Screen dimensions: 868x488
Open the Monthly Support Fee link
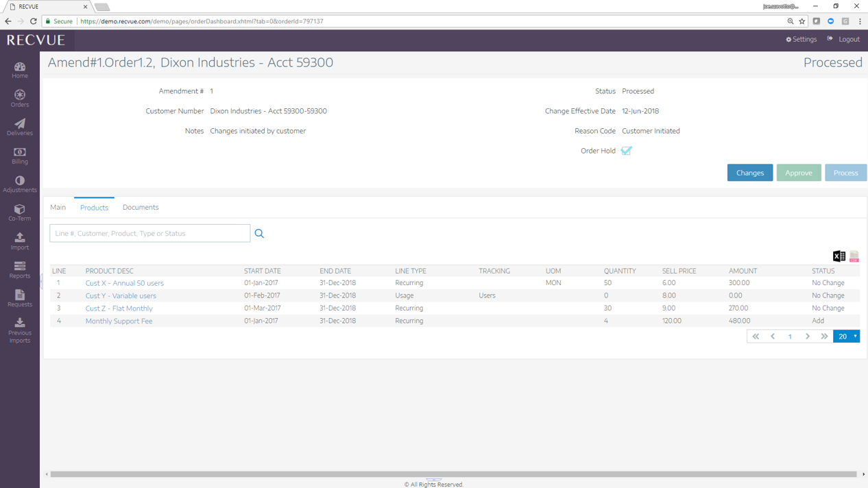click(119, 321)
